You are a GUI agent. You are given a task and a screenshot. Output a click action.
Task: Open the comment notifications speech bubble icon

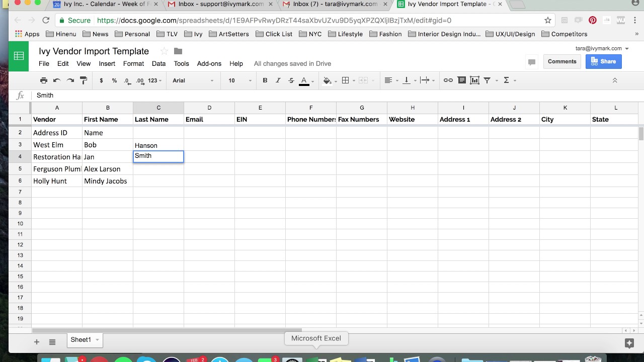[532, 62]
